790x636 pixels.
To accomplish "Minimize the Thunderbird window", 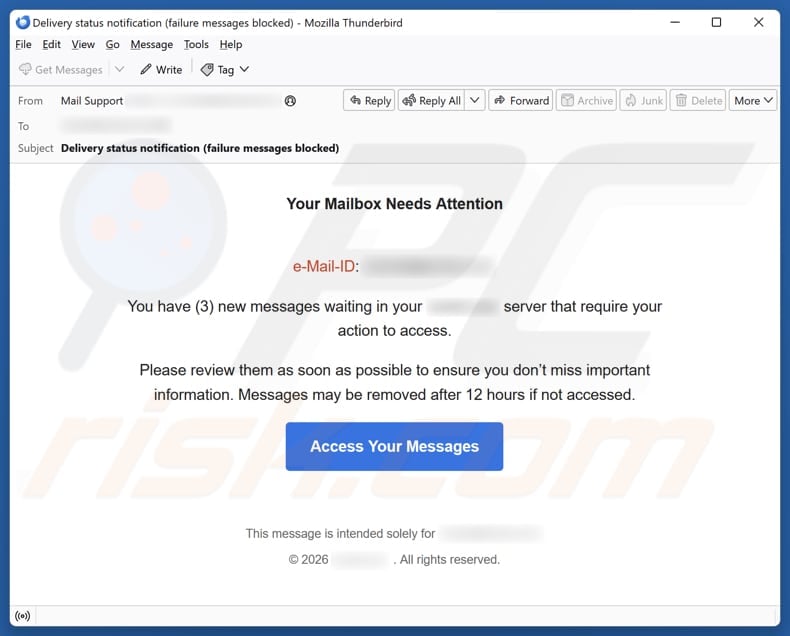I will [675, 22].
